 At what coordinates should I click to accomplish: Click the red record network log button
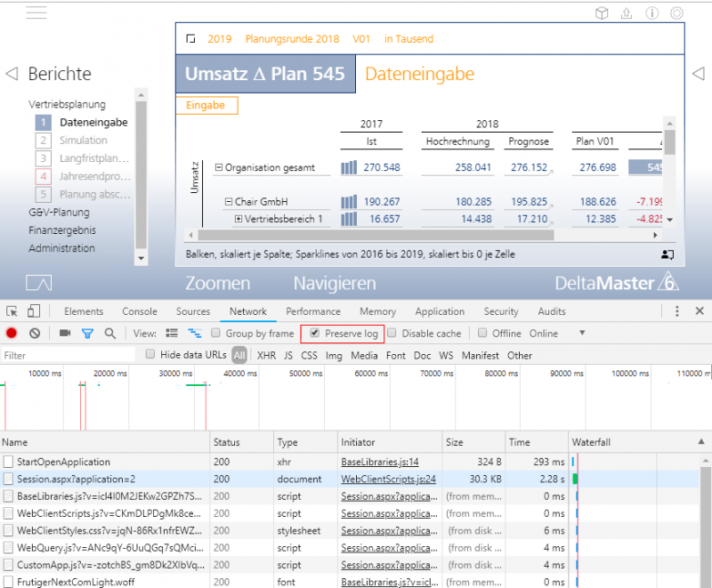12,334
